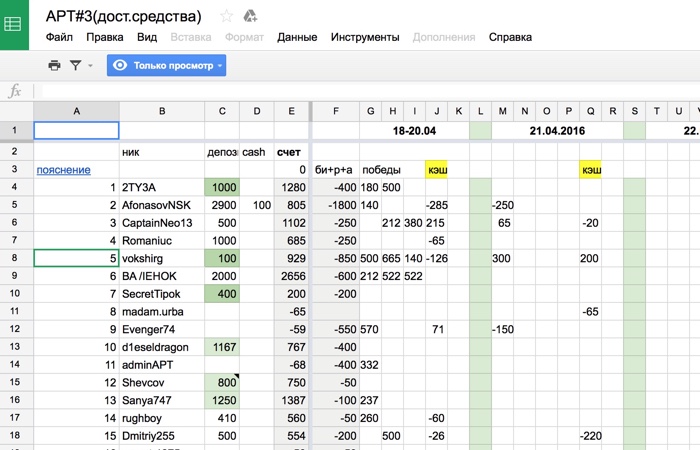The width and height of the screenshot is (700, 450).
Task: Click the 1387 account cell for Sanya747
Action: point(291,400)
